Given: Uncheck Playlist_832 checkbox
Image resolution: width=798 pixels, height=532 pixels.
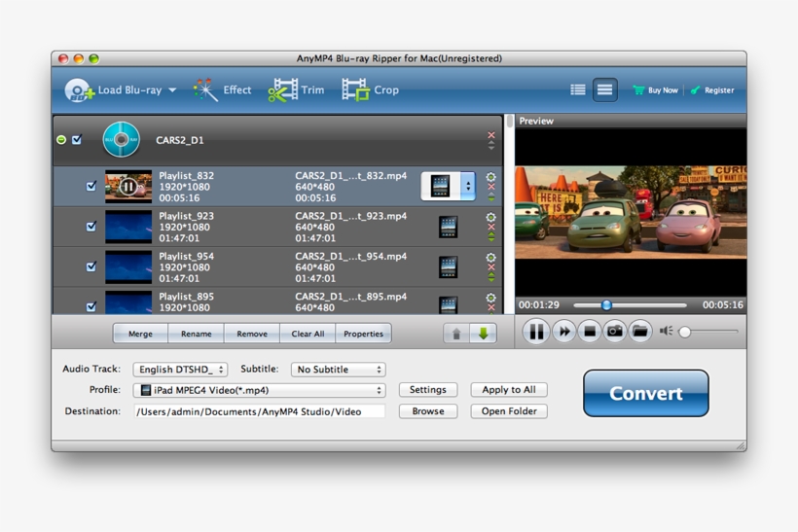Looking at the screenshot, I should tap(91, 186).
